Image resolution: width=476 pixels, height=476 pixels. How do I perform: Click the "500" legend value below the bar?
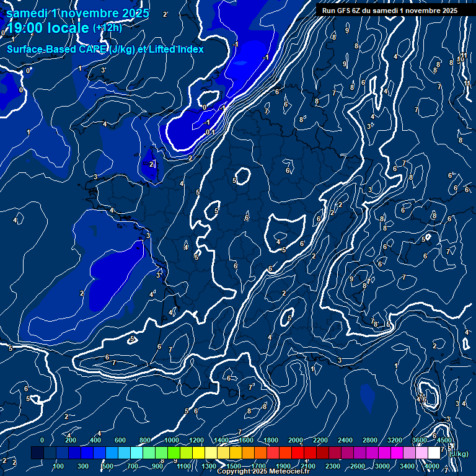point(108,466)
